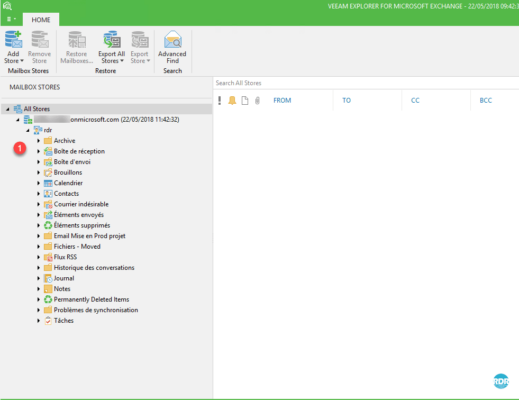Click the Tâches tasks icon

48,321
